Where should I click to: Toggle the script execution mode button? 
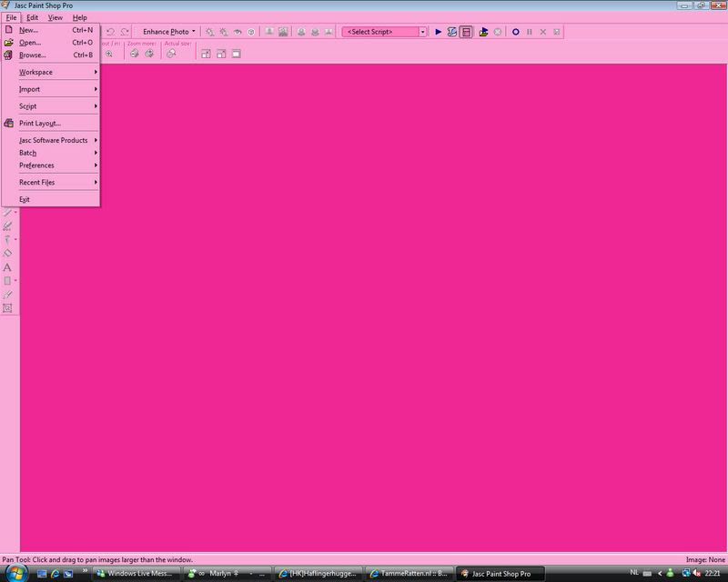tap(466, 32)
